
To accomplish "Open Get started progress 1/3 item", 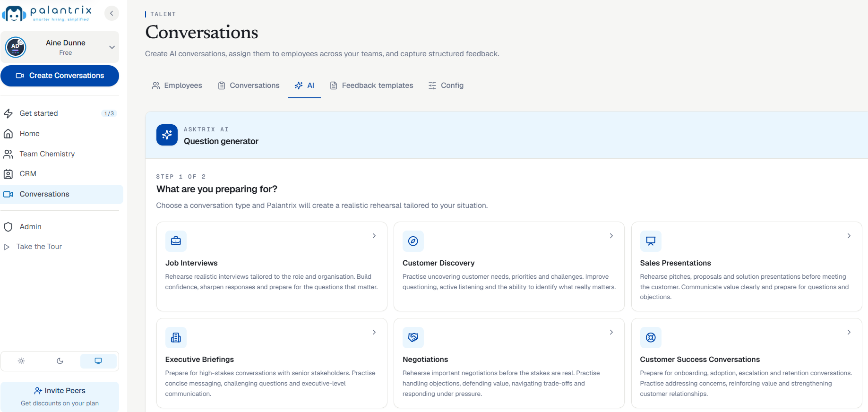I will (60, 113).
